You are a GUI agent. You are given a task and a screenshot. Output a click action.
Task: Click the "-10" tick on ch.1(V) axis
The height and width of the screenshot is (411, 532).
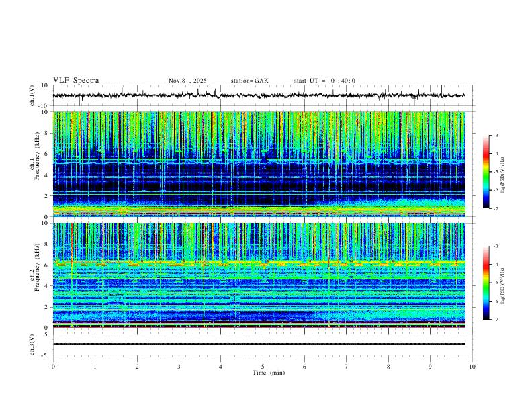44,106
